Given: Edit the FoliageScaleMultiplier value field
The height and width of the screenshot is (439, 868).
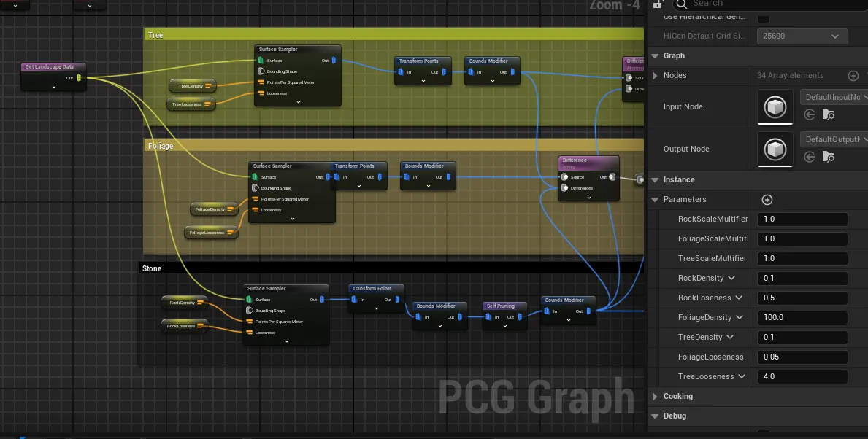Looking at the screenshot, I should point(802,239).
